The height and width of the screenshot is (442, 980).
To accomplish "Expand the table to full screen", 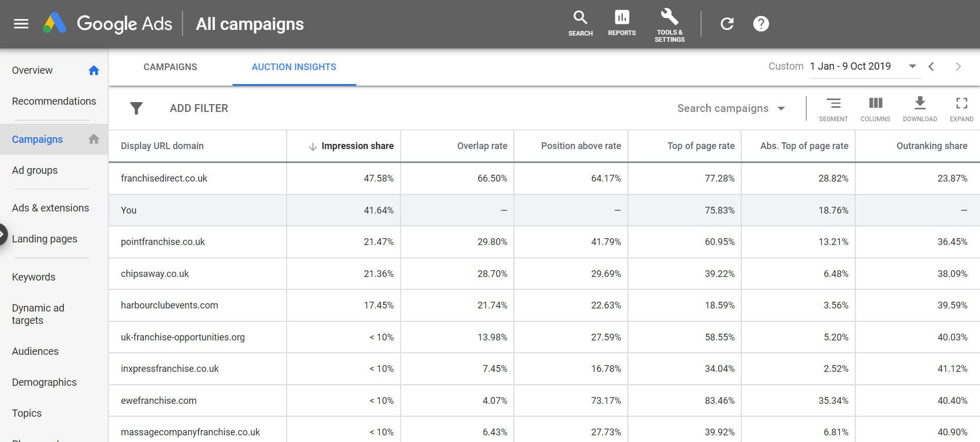I will 961,109.
